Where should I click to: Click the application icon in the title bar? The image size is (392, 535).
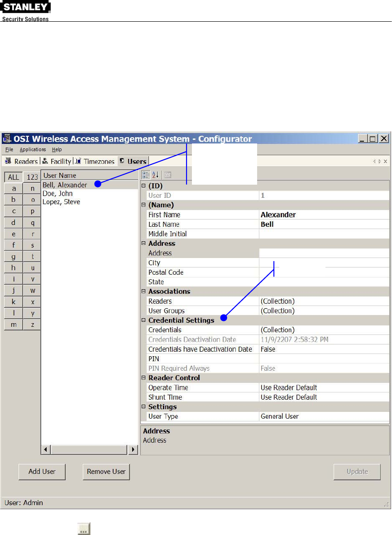coord(7,139)
